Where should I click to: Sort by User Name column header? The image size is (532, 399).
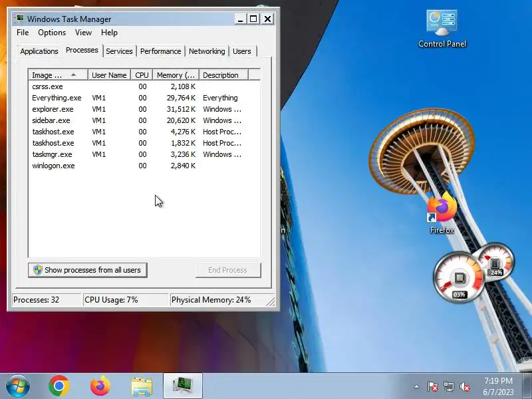[x=109, y=75]
